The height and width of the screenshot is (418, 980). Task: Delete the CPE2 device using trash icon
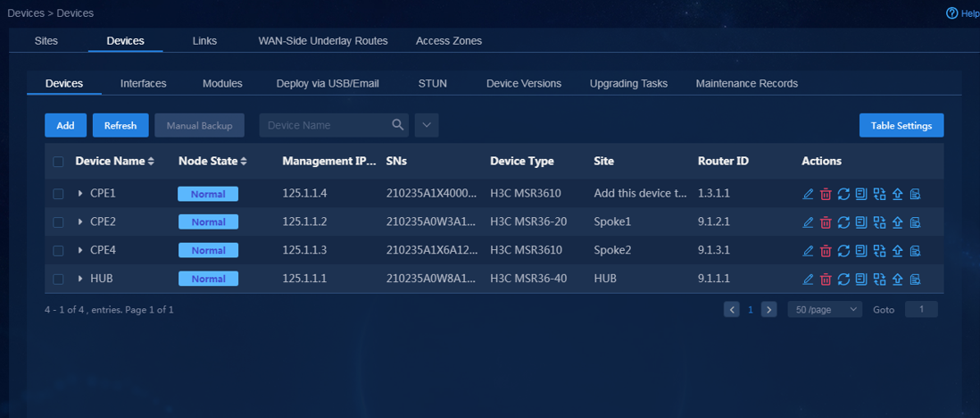pyautogui.click(x=826, y=222)
